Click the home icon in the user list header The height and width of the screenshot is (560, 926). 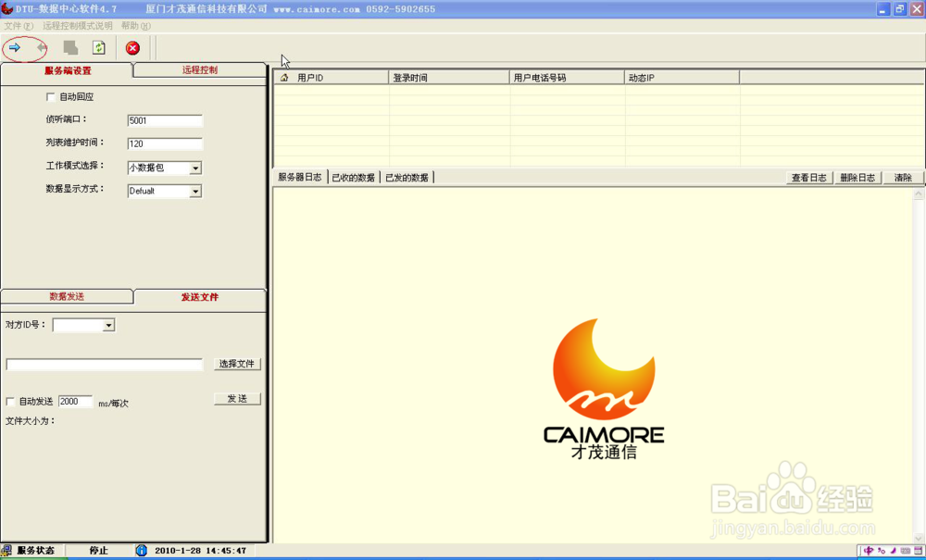point(284,78)
